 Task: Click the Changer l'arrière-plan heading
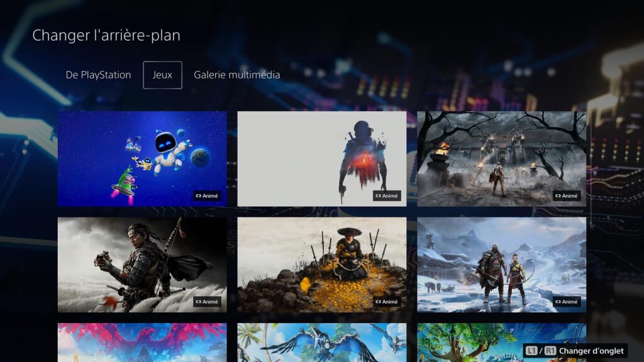click(106, 35)
